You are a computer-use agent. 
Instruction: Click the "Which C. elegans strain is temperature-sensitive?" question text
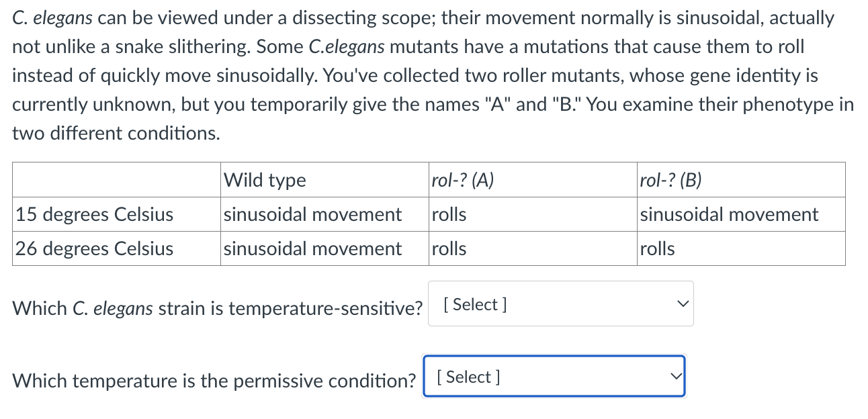coord(218,309)
